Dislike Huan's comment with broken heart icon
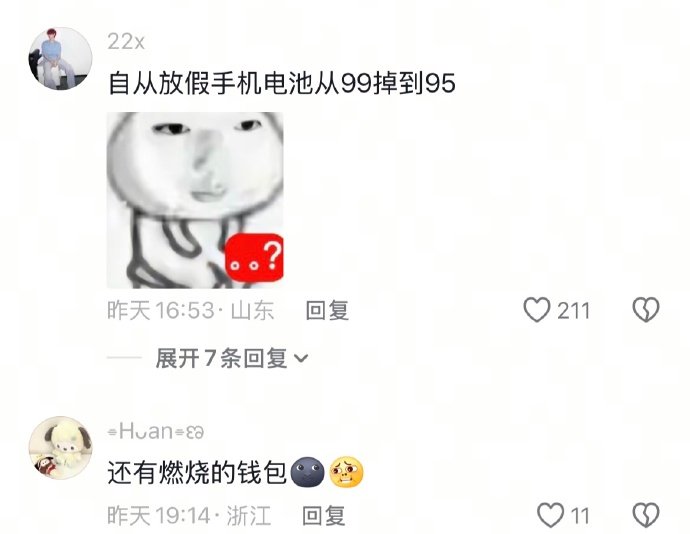The height and width of the screenshot is (534, 690). tap(646, 515)
